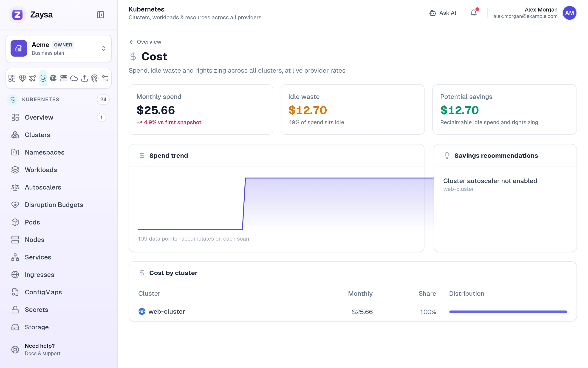
Task: Click the lifebuoy help icon
Action: pos(15,350)
